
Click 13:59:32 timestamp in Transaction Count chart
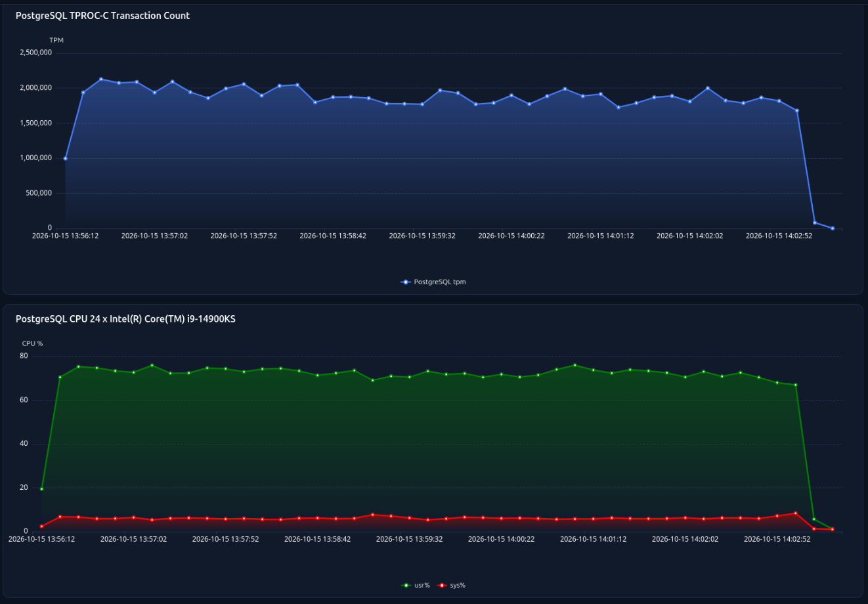(422, 236)
